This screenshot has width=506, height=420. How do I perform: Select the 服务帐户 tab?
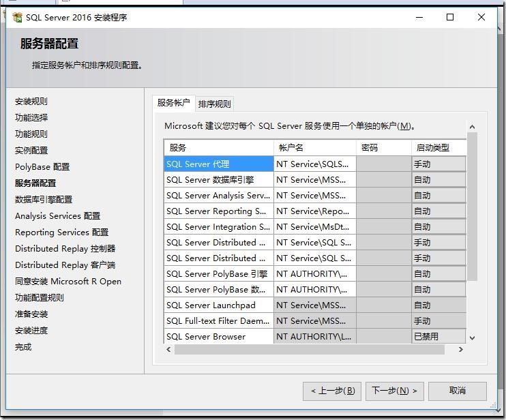[174, 103]
